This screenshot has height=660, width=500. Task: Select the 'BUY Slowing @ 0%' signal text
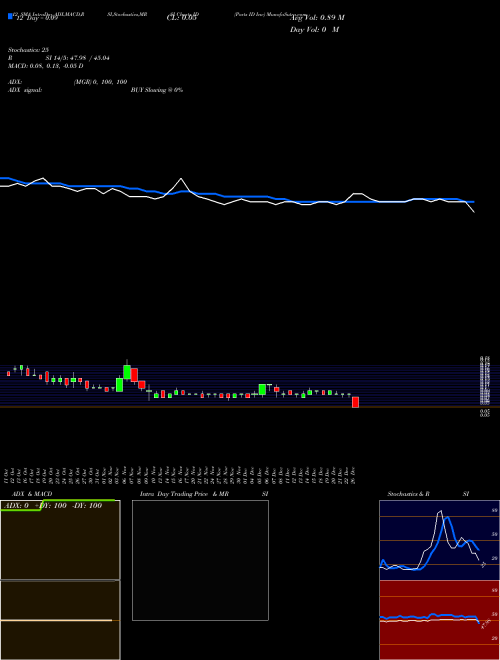coord(157,90)
